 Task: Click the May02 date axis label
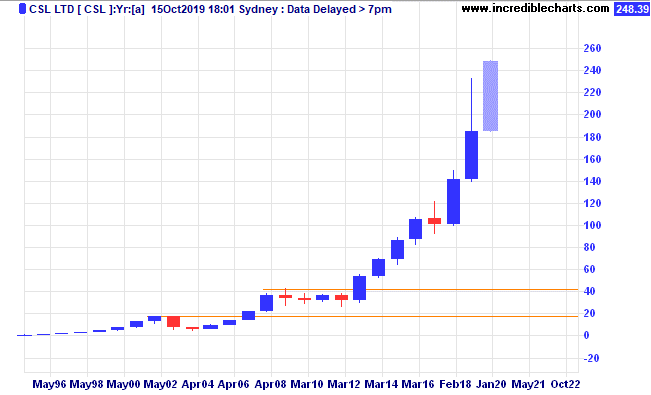[x=160, y=384]
